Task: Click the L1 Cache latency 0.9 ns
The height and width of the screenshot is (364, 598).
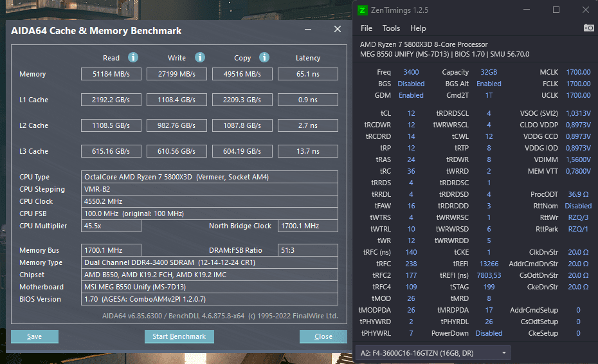Action: click(x=308, y=100)
